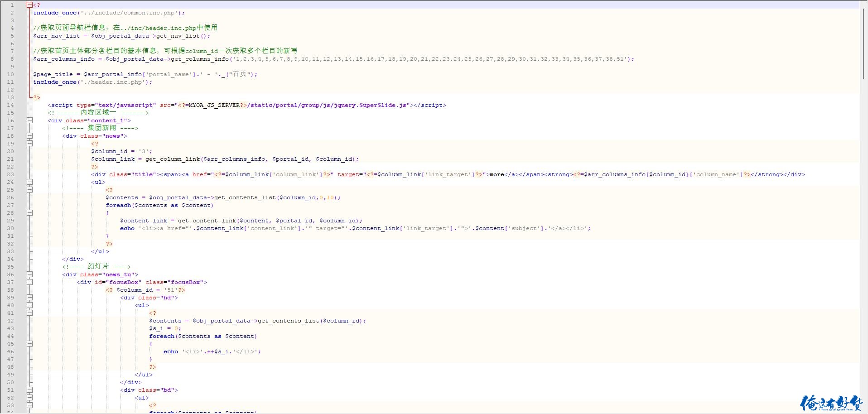Click echo keyword on line 46
The image size is (868, 414).
pyautogui.click(x=171, y=351)
